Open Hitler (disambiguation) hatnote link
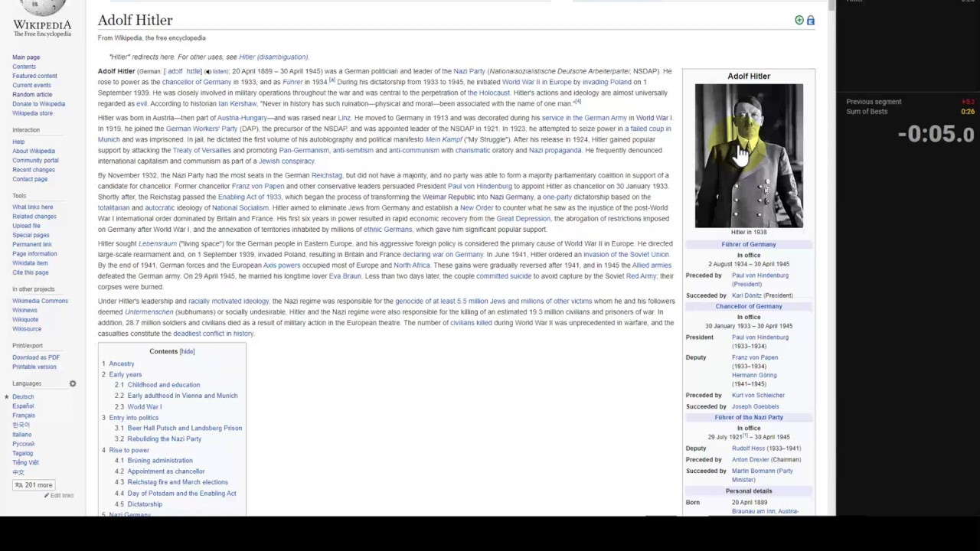Screen dimensions: 980x551 [x=273, y=57]
